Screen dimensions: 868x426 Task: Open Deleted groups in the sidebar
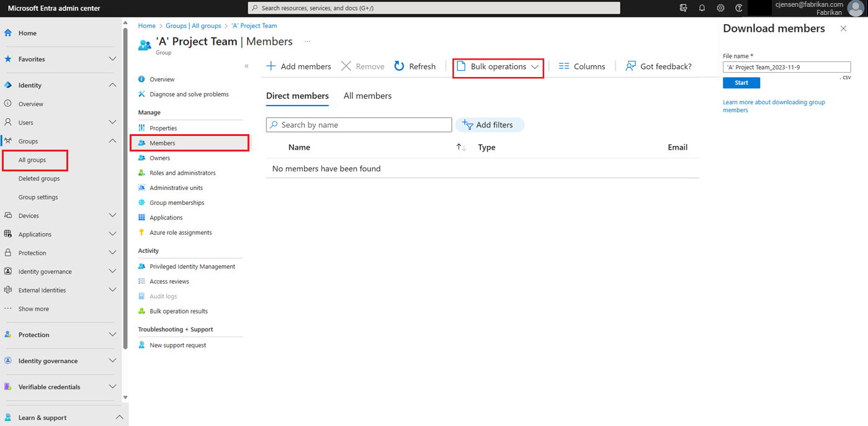coord(39,178)
